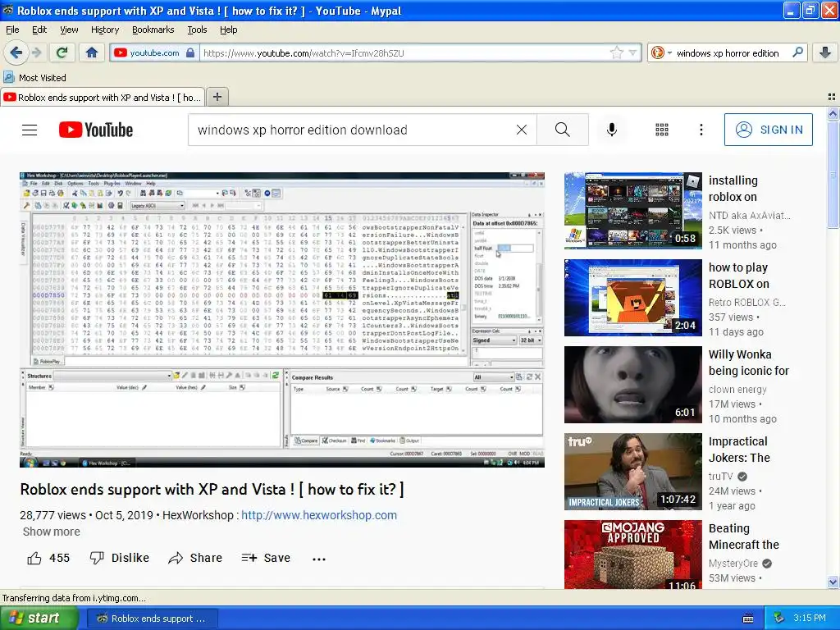Clear the YouTube search query
This screenshot has width=840, height=630.
tap(521, 130)
